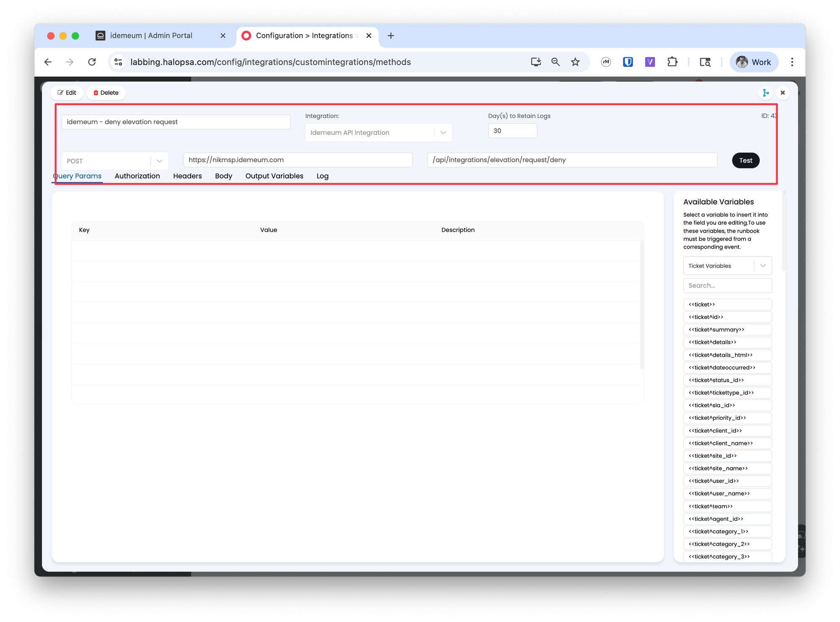The width and height of the screenshot is (840, 622).
Task: Switch to the Output Variables tab
Action: click(x=274, y=176)
